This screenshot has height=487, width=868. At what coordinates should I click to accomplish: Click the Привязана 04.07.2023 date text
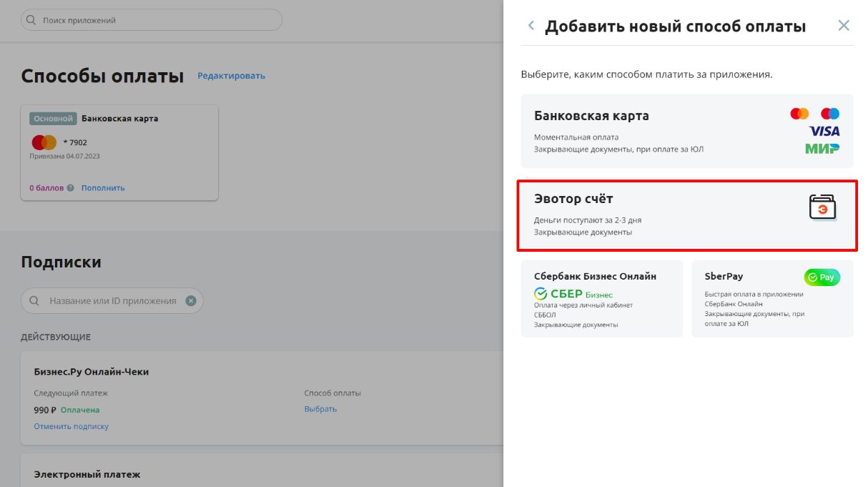point(65,156)
